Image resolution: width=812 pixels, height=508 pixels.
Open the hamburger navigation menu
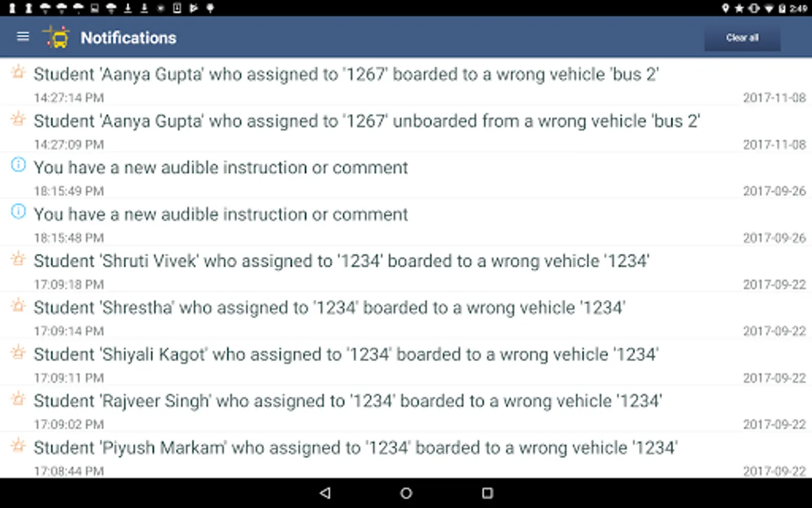pos(23,37)
